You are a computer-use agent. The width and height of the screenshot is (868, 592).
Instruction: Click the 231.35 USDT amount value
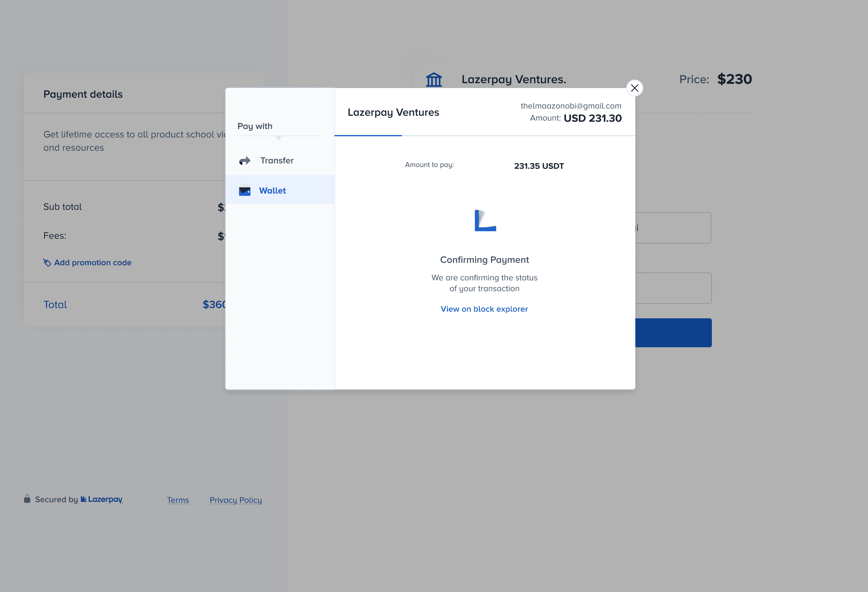point(539,166)
